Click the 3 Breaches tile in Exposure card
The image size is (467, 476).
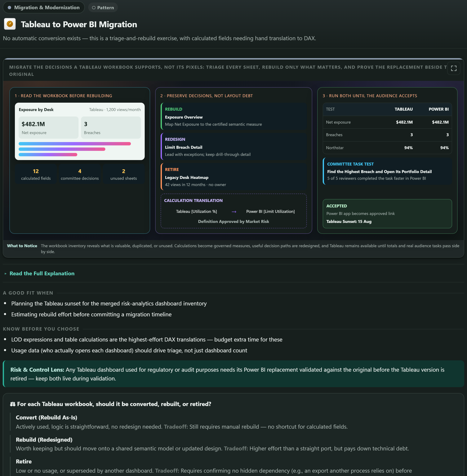pyautogui.click(x=111, y=128)
